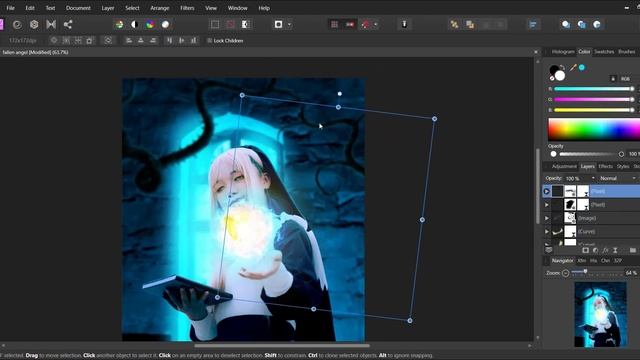Click the align-center horizontal icon
This screenshot has width=640, height=360.
coord(141,40)
